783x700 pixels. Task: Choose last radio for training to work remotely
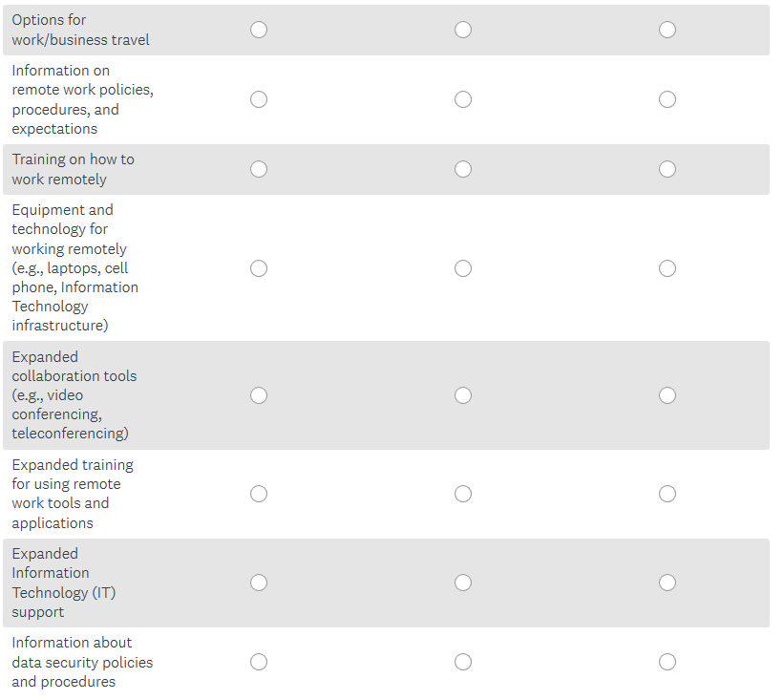[x=667, y=169]
